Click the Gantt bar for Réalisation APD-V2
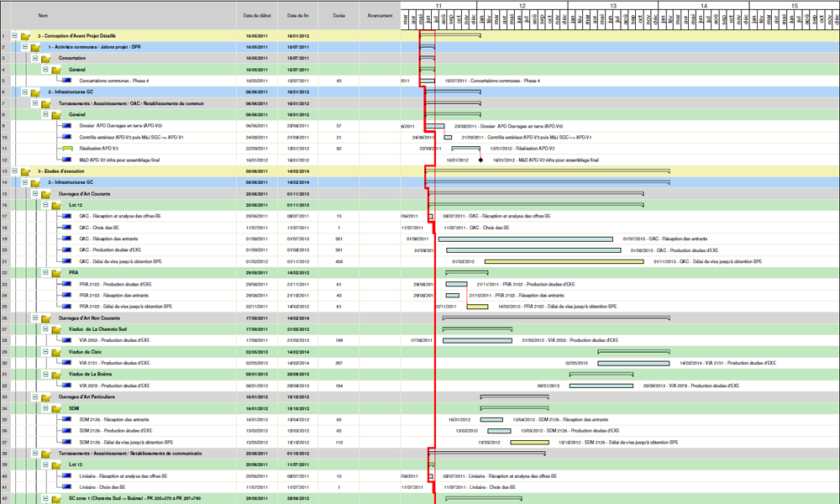Image resolution: width=840 pixels, height=504 pixels. point(465,149)
